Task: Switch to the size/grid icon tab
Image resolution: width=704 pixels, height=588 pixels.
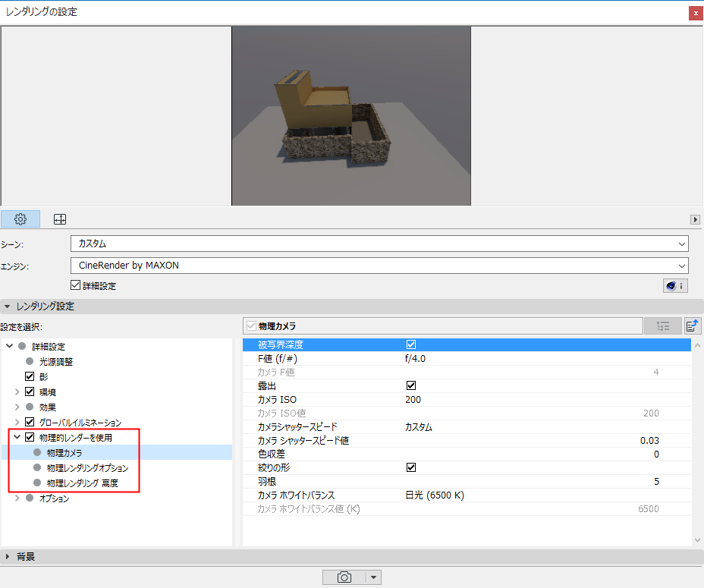Action: (60, 219)
